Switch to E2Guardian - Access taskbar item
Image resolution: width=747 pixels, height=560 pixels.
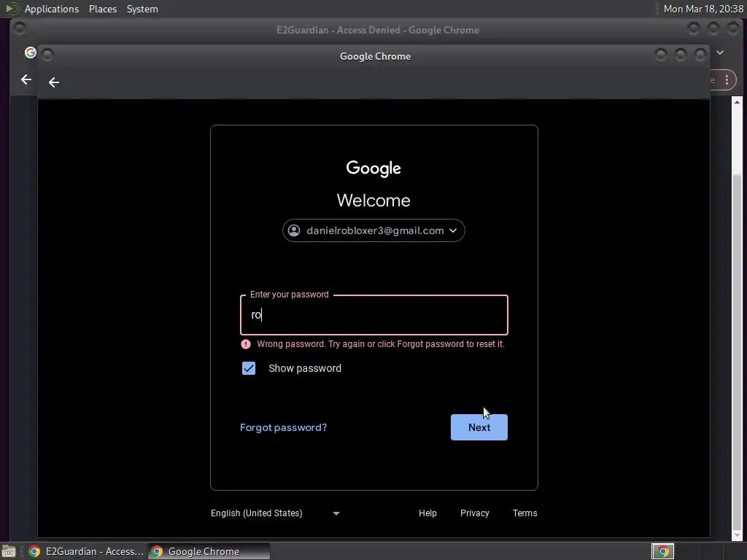pyautogui.click(x=86, y=551)
